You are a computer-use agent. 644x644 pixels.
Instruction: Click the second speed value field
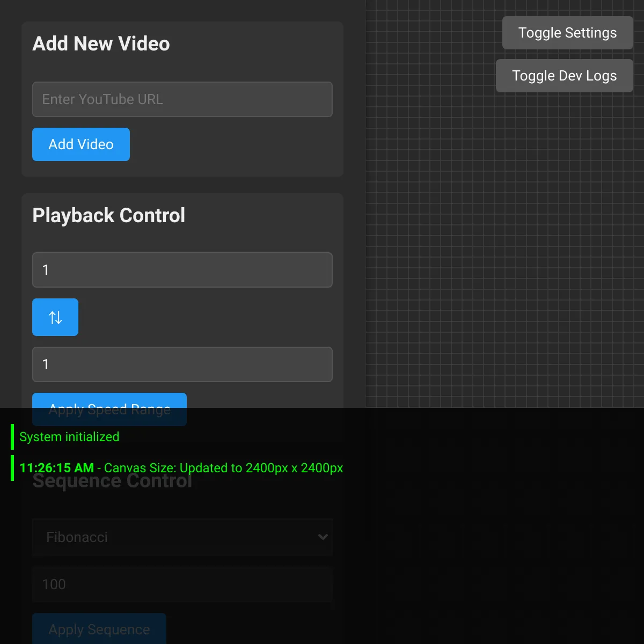182,364
